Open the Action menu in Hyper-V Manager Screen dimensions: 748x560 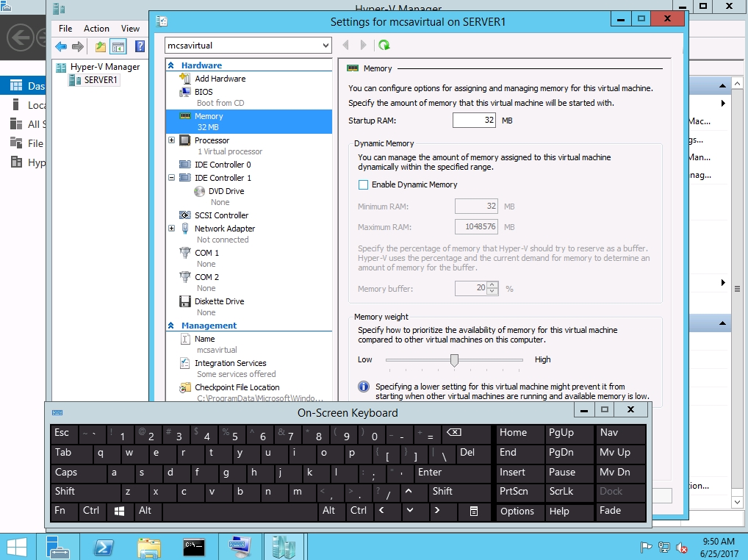[96, 29]
